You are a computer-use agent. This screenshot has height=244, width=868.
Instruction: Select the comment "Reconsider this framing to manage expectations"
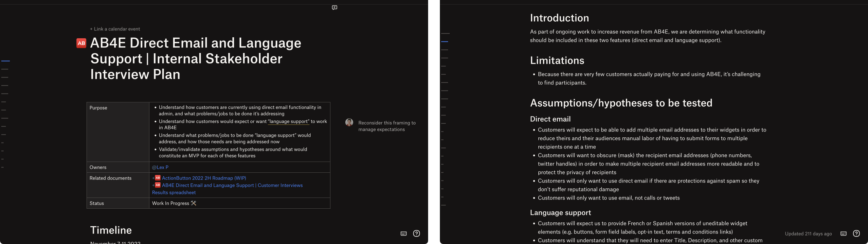[387, 126]
